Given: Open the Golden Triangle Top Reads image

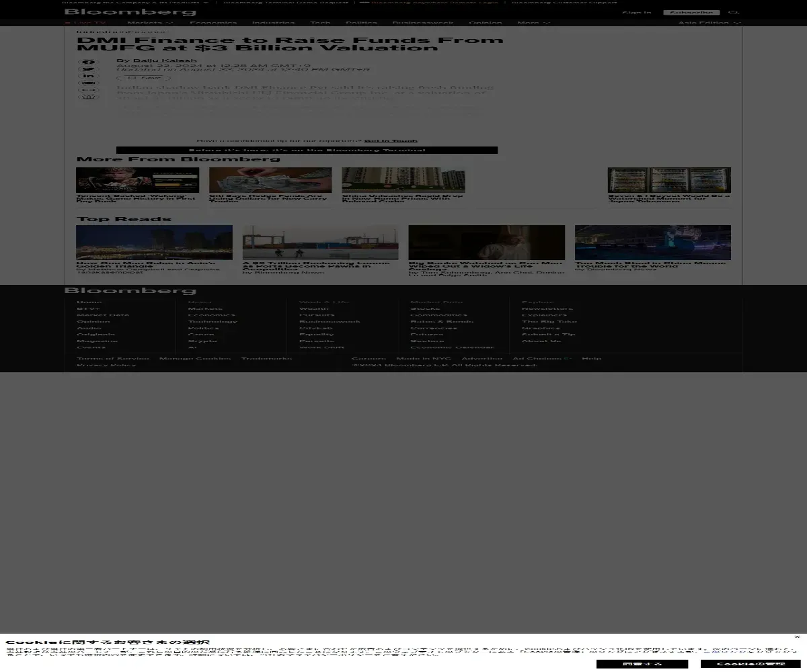Looking at the screenshot, I should (x=154, y=243).
